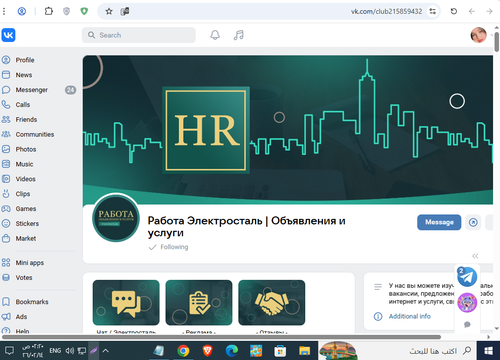Viewport: 500px width, 360px height.
Task: Open user avatar menu in header
Action: point(479,35)
